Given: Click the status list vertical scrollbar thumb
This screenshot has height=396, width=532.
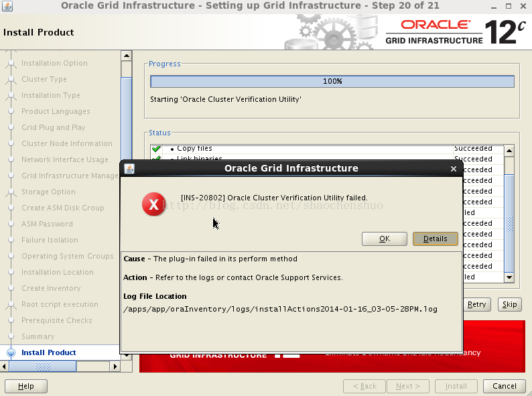Looking at the screenshot, I should click(x=509, y=223).
